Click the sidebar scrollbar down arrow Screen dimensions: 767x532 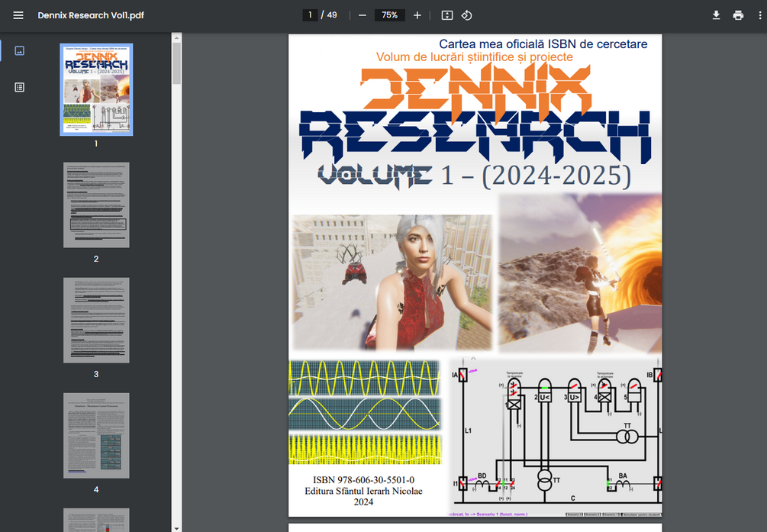tap(176, 527)
